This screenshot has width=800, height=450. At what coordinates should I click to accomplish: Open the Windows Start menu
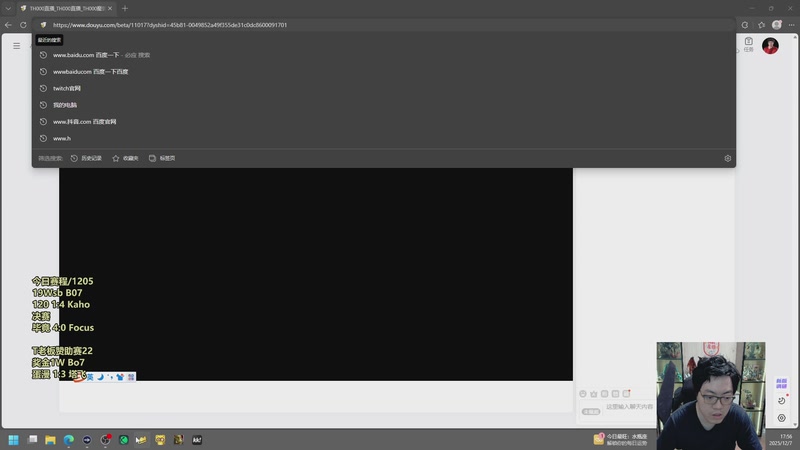point(13,440)
